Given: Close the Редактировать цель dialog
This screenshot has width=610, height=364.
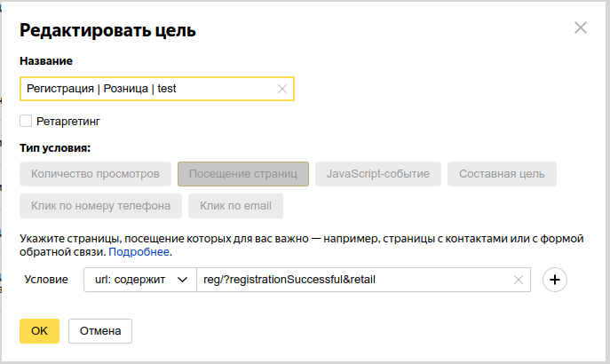Looking at the screenshot, I should click(581, 28).
